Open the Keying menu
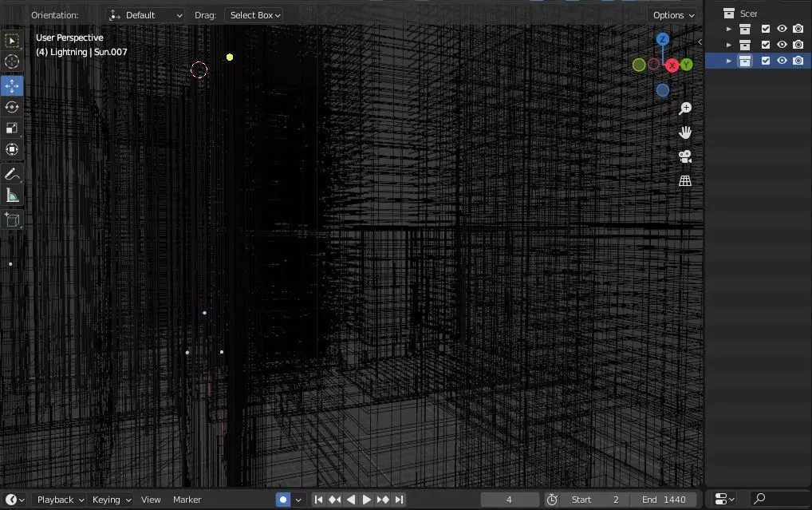 click(112, 500)
